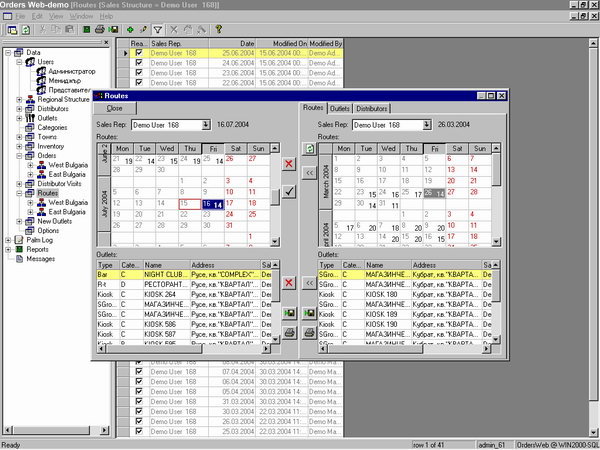Click the yellow help question mark icon
600x450 pixels.
[x=219, y=31]
